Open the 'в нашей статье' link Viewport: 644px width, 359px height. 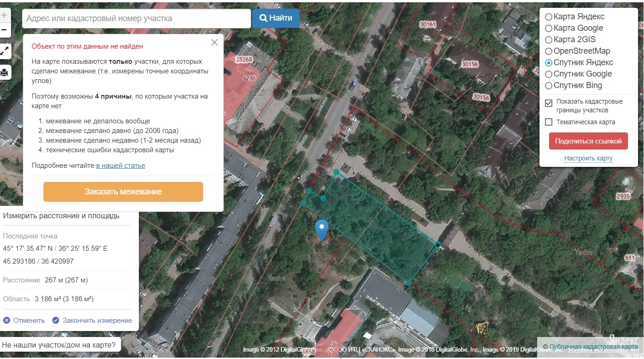pyautogui.click(x=121, y=166)
